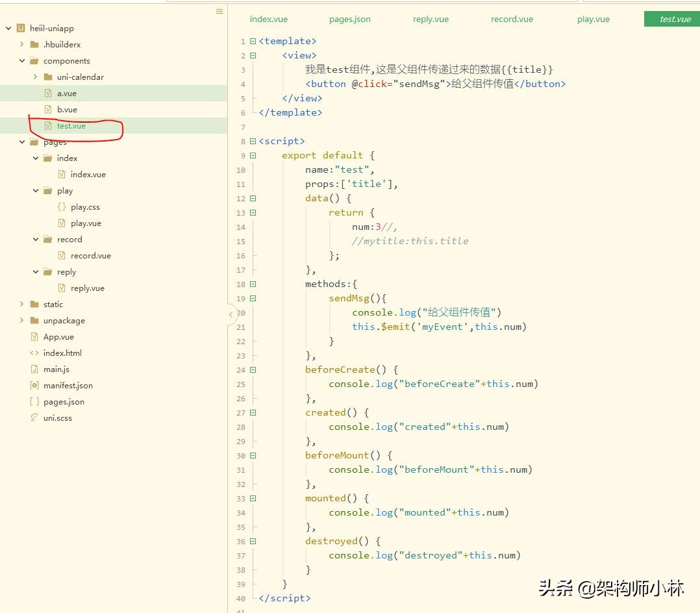Open record.vue in the record folder
Viewport: 700px width, 613px height.
pos(90,256)
